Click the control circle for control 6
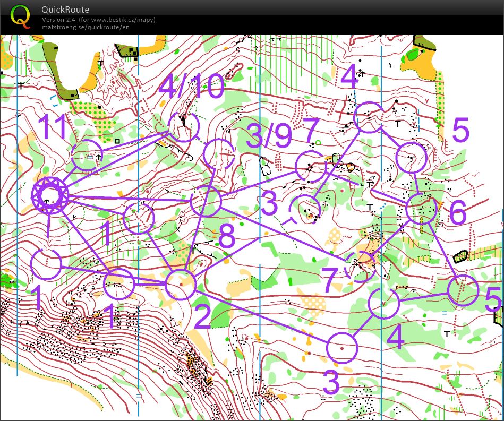Viewport: 504px width, 421px height. tap(422, 208)
